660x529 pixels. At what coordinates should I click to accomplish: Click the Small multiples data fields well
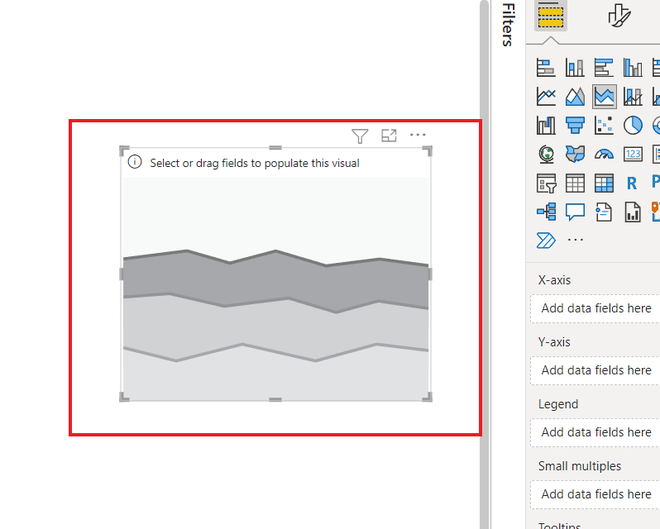595,494
